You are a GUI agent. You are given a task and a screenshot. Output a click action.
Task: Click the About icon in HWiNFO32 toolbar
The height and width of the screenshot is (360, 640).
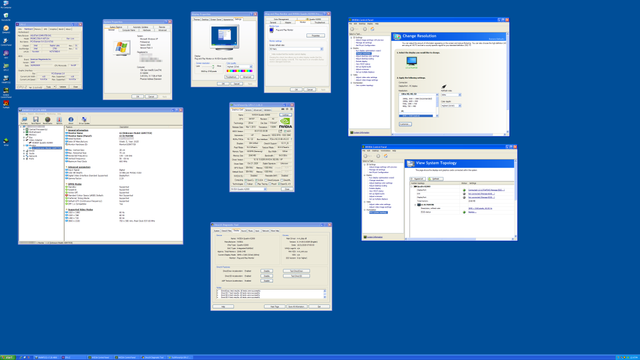click(x=71, y=120)
